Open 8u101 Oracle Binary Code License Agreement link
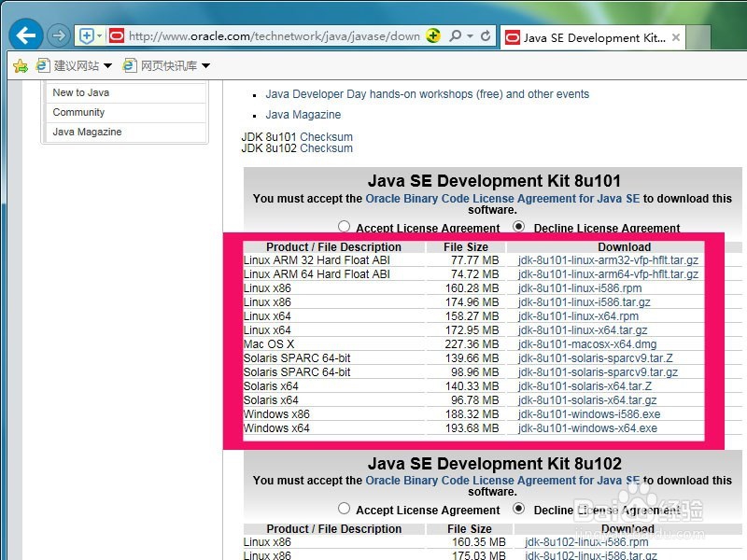747x560 pixels. [502, 199]
